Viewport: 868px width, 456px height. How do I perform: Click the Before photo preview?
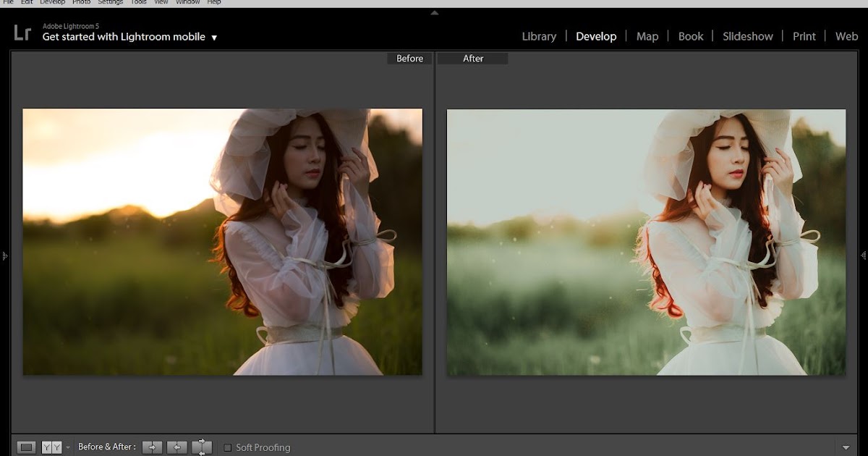point(222,242)
